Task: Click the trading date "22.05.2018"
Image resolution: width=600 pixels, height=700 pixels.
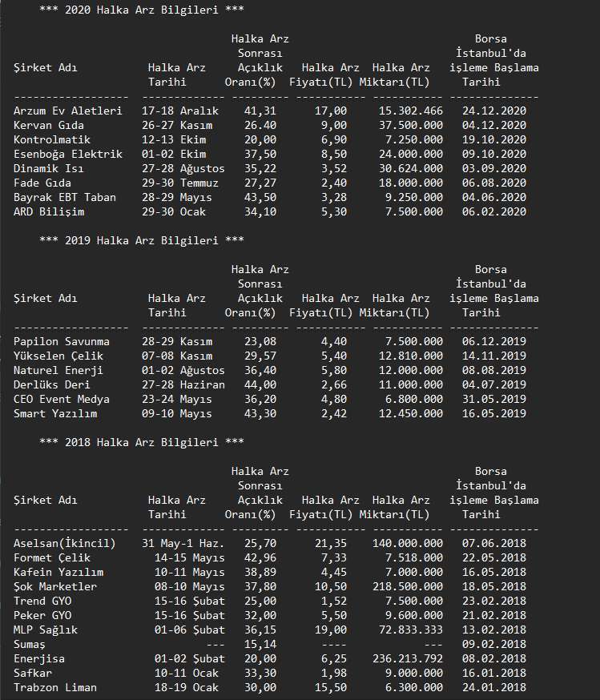Action: [494, 557]
